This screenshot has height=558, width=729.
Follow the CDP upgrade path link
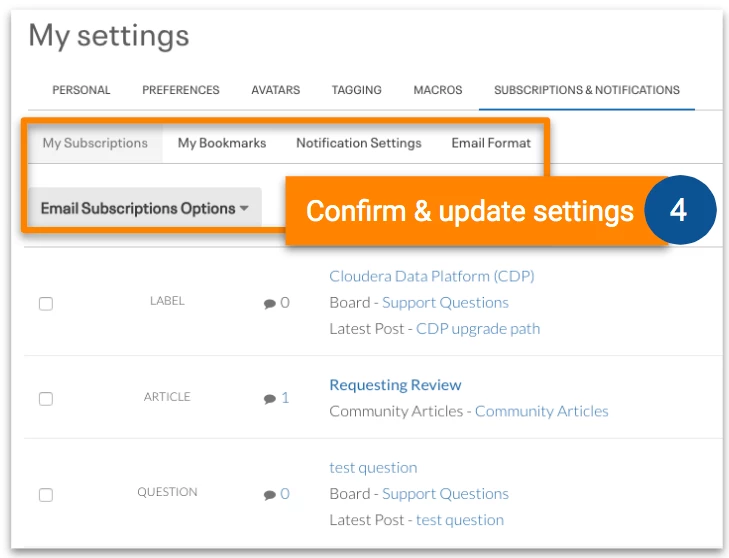(478, 328)
